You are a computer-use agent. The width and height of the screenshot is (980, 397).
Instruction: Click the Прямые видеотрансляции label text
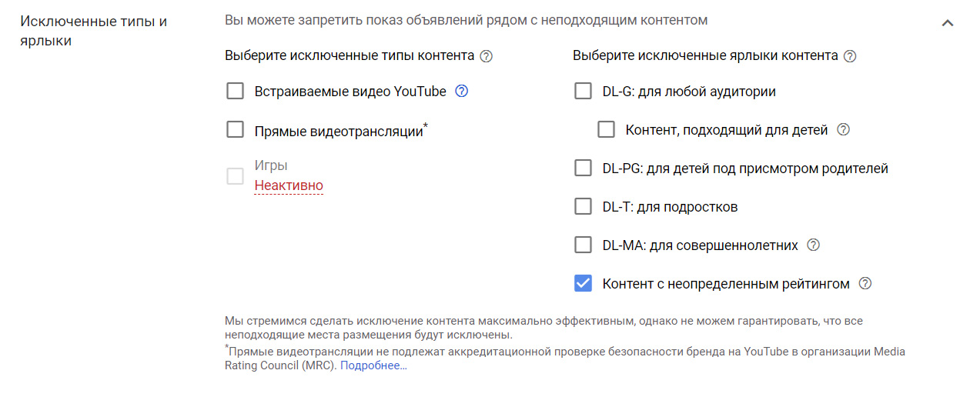[x=339, y=131]
